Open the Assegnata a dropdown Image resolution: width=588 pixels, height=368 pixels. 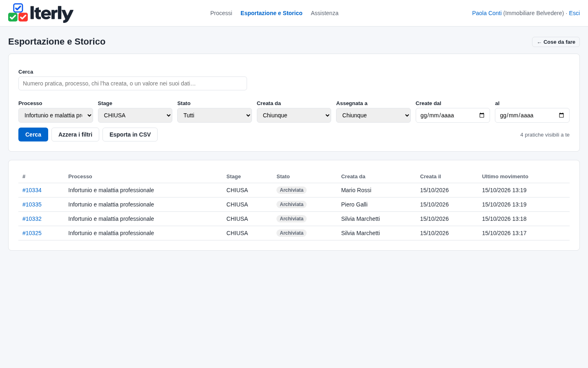pyautogui.click(x=373, y=115)
